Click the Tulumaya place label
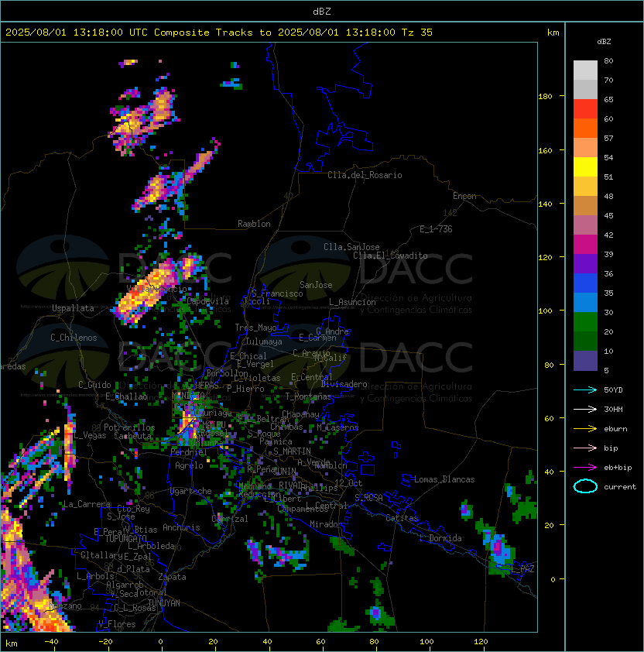 (x=264, y=341)
